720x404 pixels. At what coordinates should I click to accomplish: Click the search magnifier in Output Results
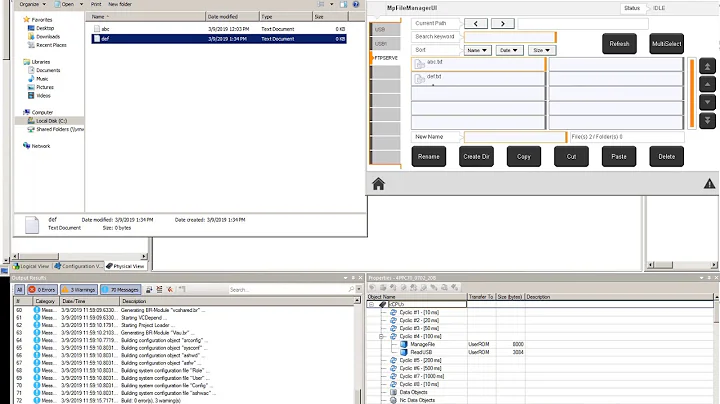click(351, 289)
